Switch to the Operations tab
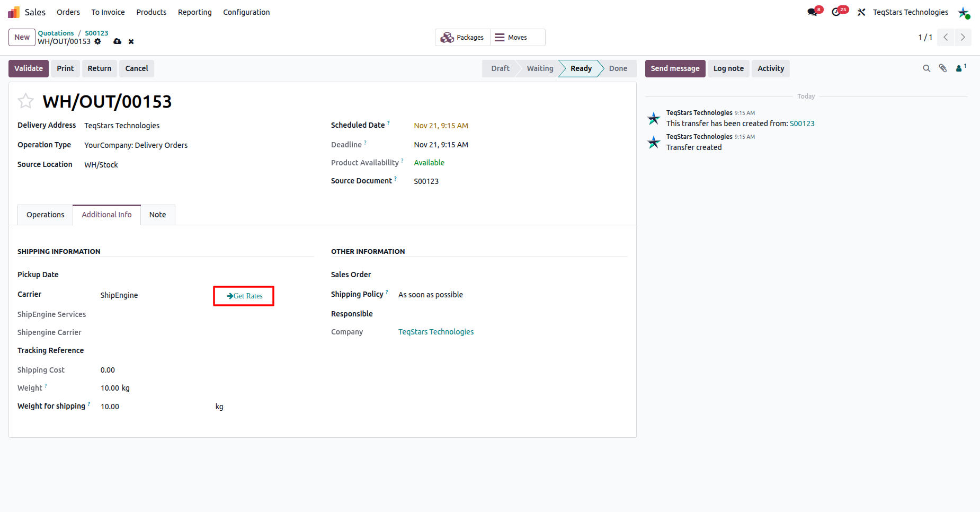The width and height of the screenshot is (980, 512). [x=46, y=215]
